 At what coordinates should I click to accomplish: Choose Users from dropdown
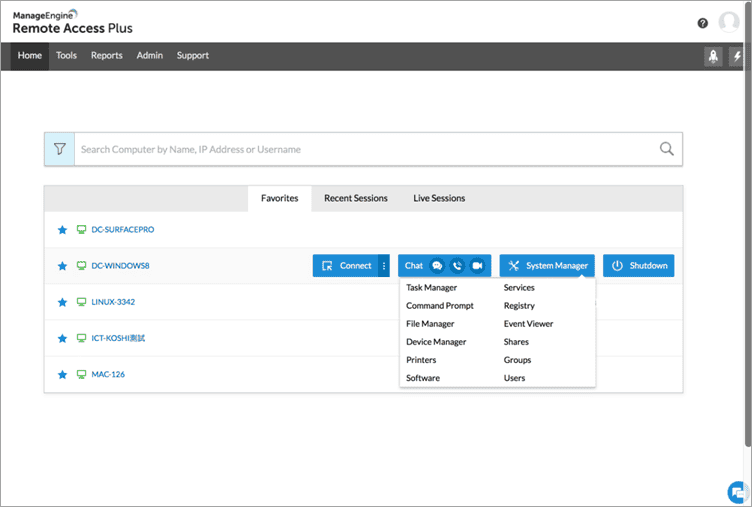click(x=514, y=378)
